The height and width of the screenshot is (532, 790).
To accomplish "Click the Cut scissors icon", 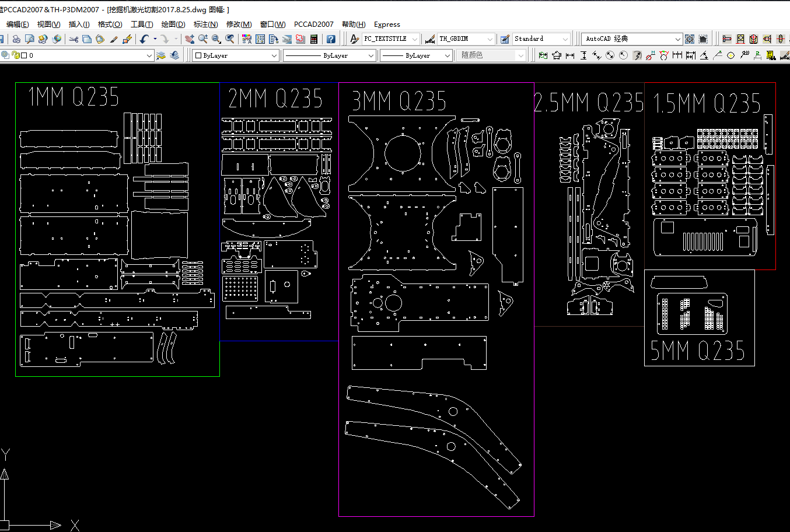I will (x=74, y=39).
